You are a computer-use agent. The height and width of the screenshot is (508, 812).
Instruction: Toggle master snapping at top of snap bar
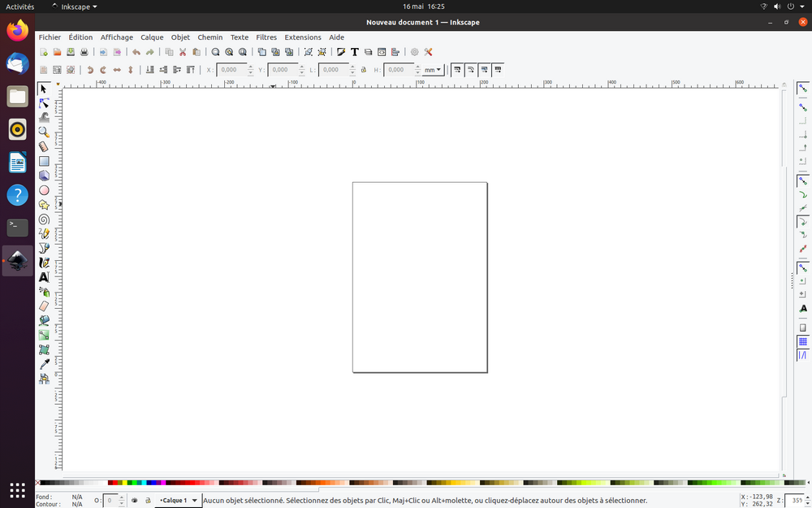pyautogui.click(x=803, y=89)
